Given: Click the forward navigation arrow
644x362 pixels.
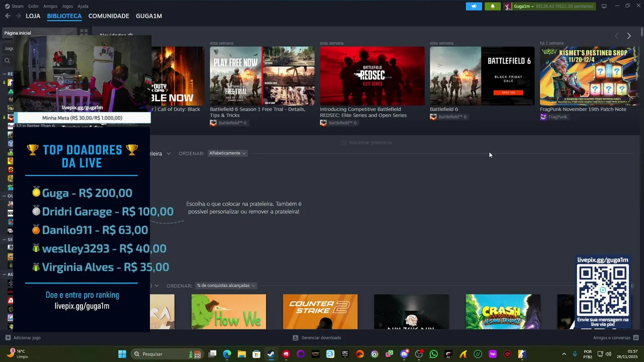Looking at the screenshot, I should point(18,16).
